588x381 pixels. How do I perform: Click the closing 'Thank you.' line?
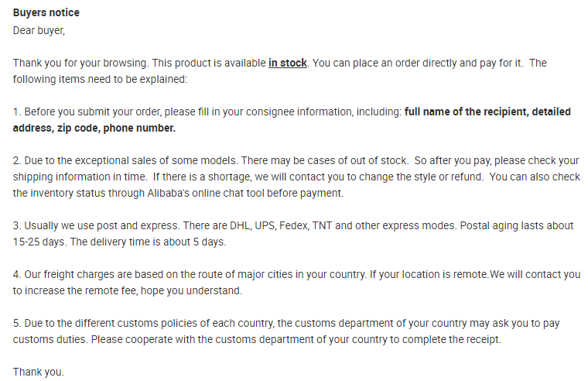pyautogui.click(x=39, y=372)
